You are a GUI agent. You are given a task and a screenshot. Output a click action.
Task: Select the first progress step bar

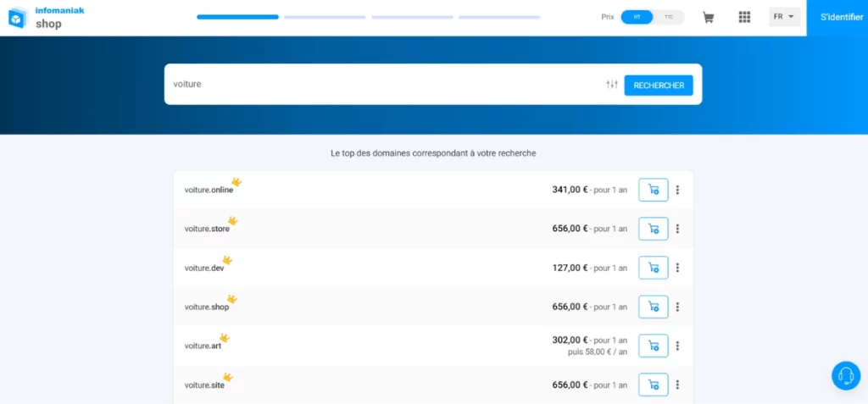[x=237, y=17]
